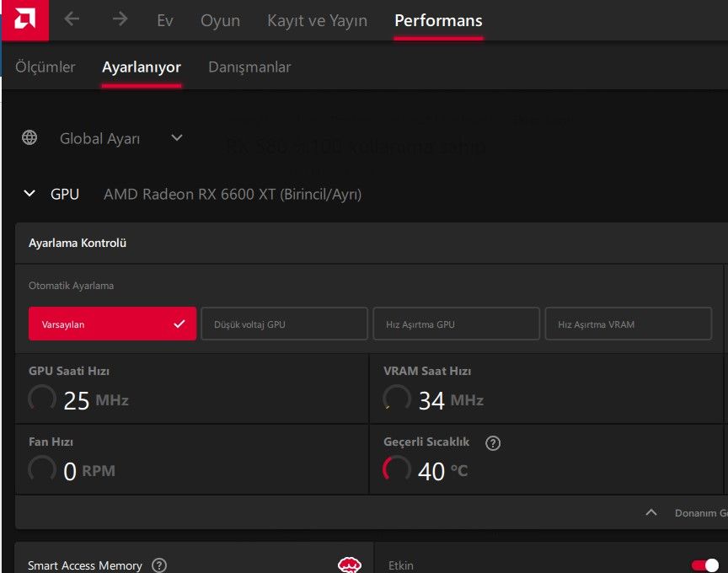The image size is (728, 573).
Task: Switch to Kayıt ve Yayın tab
Action: (x=317, y=20)
